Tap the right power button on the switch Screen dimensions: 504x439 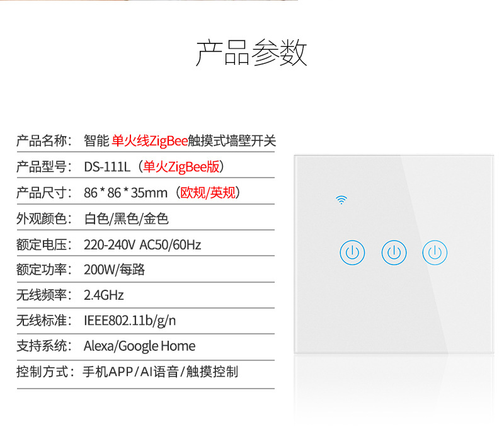coord(435,253)
